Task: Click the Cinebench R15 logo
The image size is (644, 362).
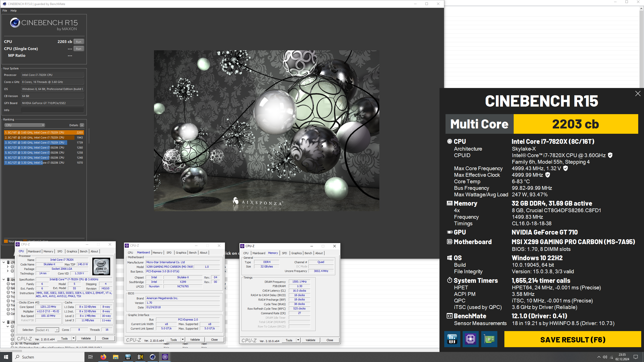Action: [44, 24]
